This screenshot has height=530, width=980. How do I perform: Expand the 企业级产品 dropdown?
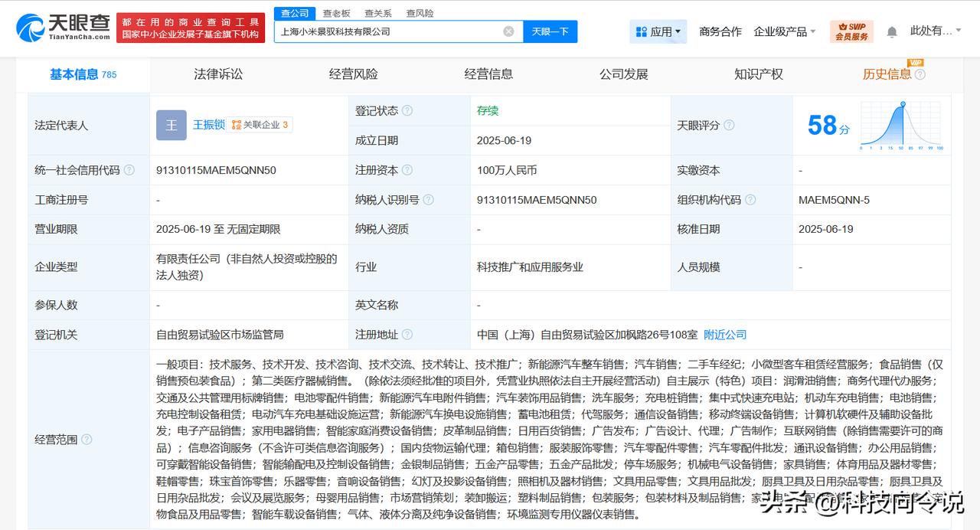[x=785, y=31]
